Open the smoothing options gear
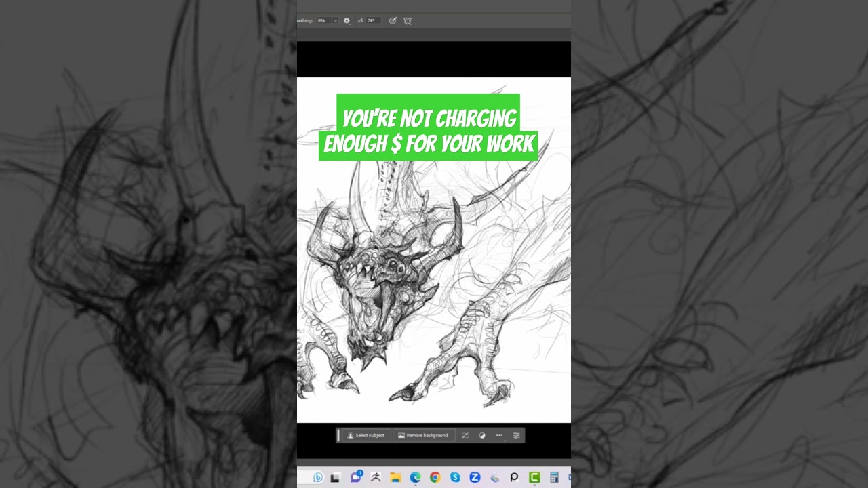The height and width of the screenshot is (488, 868). (x=347, y=21)
